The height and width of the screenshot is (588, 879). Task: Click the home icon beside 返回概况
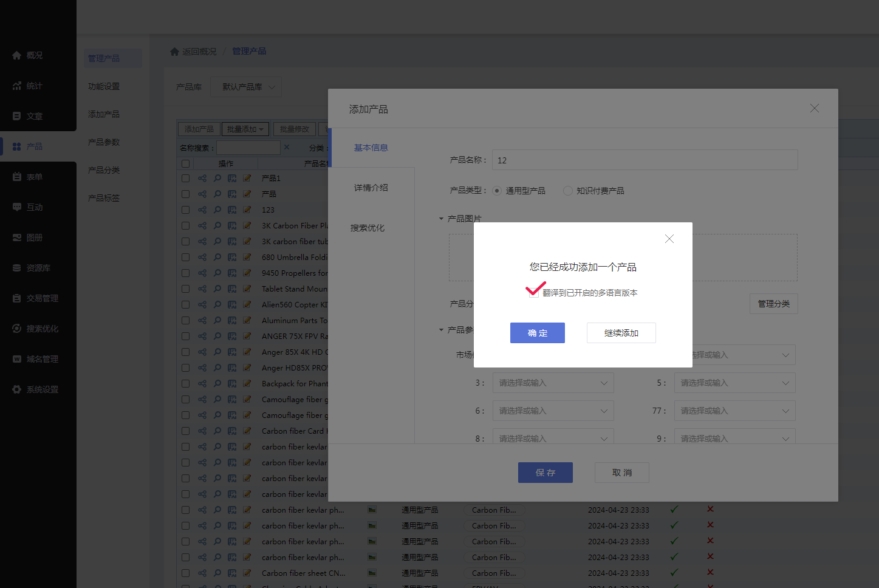coord(174,52)
